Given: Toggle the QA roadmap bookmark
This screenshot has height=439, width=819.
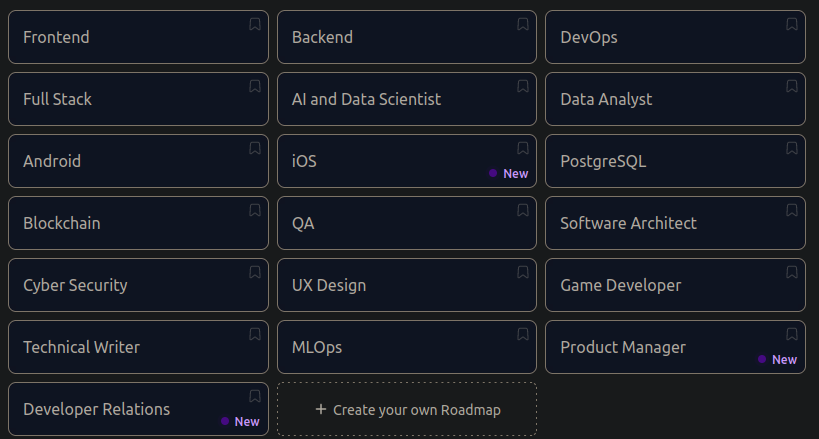Looking at the screenshot, I should click(x=523, y=211).
